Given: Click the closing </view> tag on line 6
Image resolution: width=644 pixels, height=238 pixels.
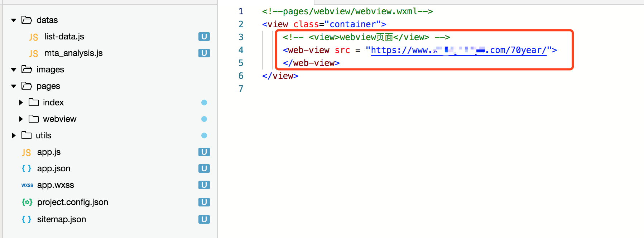Looking at the screenshot, I should (x=280, y=76).
